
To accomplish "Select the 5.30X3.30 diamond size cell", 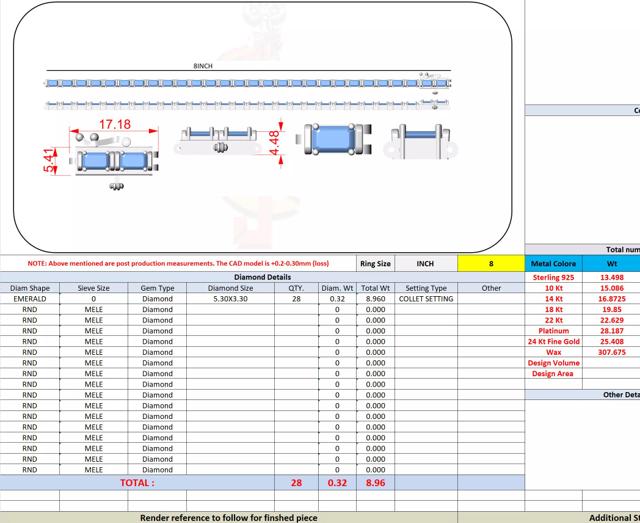I will [230, 299].
